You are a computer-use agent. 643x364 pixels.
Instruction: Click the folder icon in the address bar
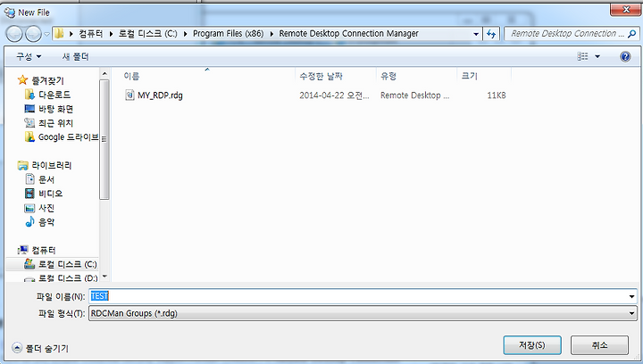point(59,34)
